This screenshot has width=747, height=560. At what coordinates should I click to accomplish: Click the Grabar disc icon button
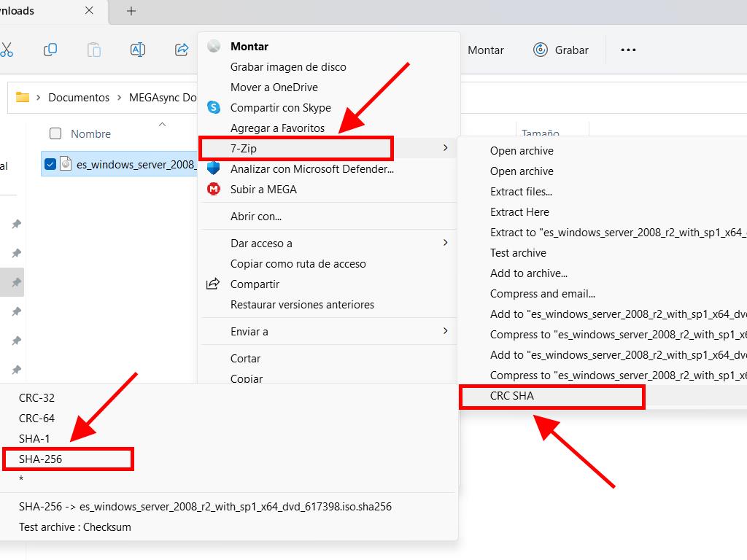(560, 50)
